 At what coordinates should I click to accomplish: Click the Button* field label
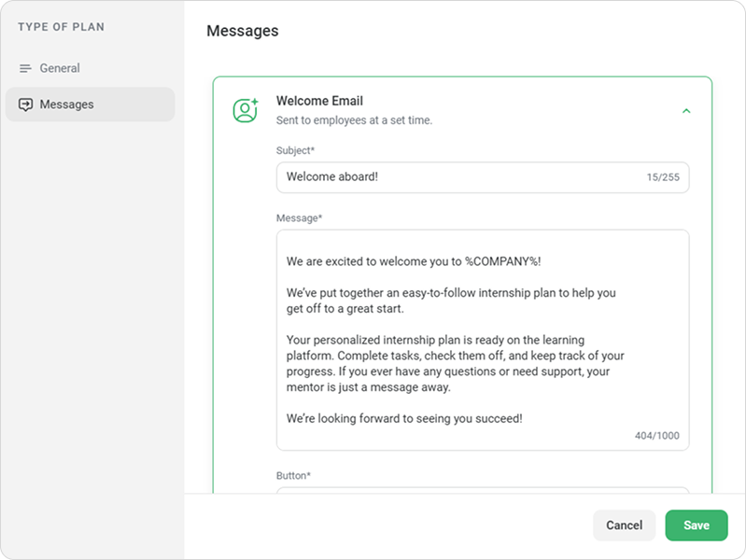point(293,476)
